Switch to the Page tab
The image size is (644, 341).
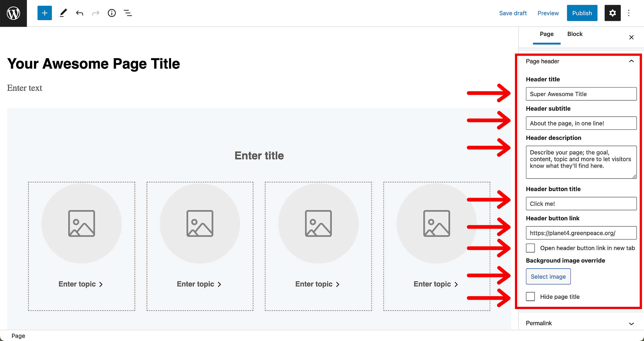(x=546, y=34)
